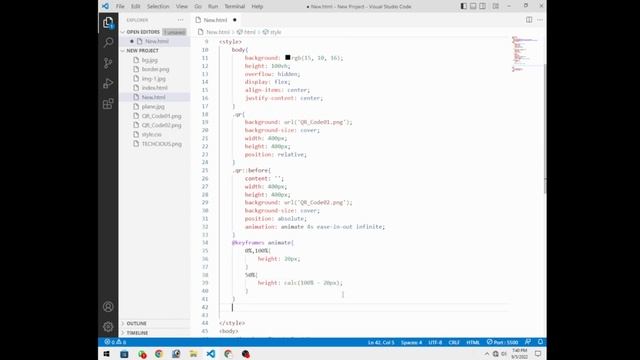Open the Go menu
The image size is (640, 360).
click(x=198, y=7)
